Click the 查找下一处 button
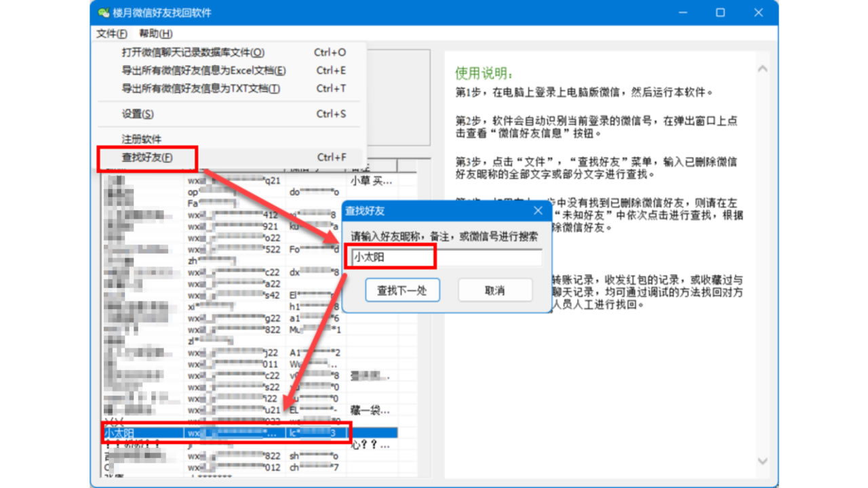 coord(402,291)
